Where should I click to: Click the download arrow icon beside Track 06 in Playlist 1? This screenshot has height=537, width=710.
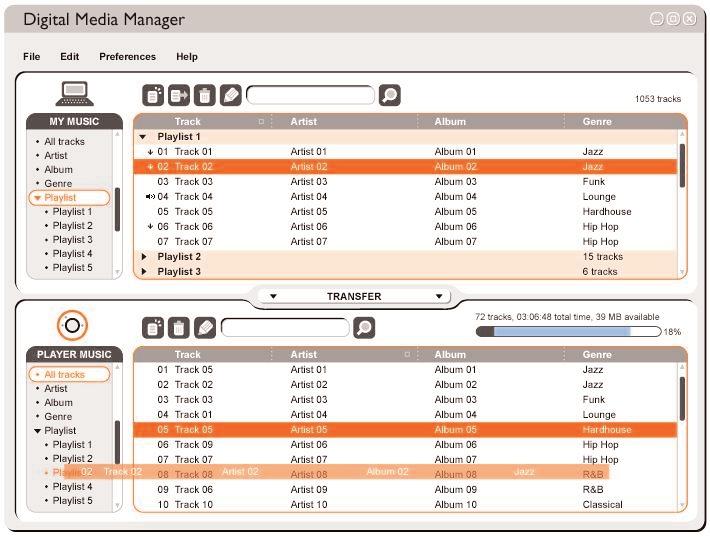[x=150, y=226]
